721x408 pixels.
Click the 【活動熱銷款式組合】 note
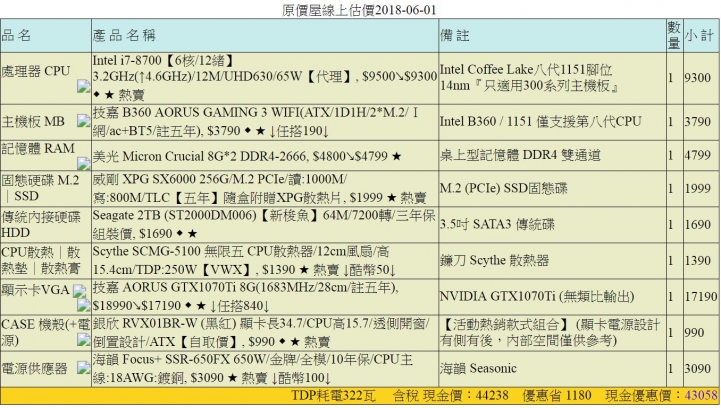[550, 333]
